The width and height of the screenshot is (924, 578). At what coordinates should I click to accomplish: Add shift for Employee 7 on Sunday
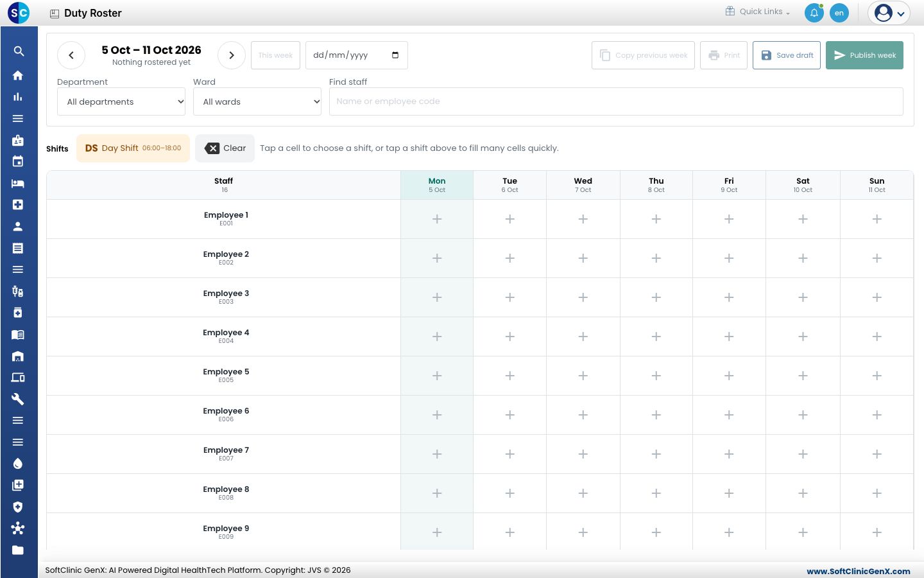(877, 454)
